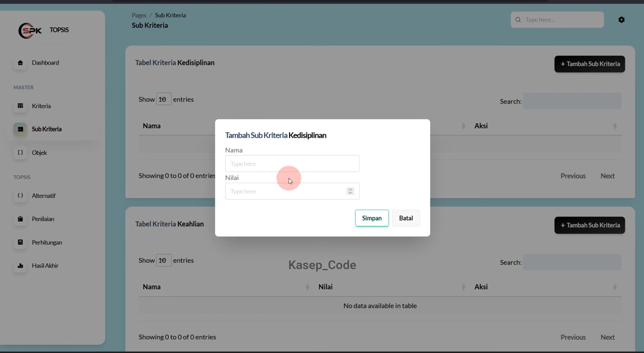Open the settings gear icon
This screenshot has height=353, width=644.
621,20
